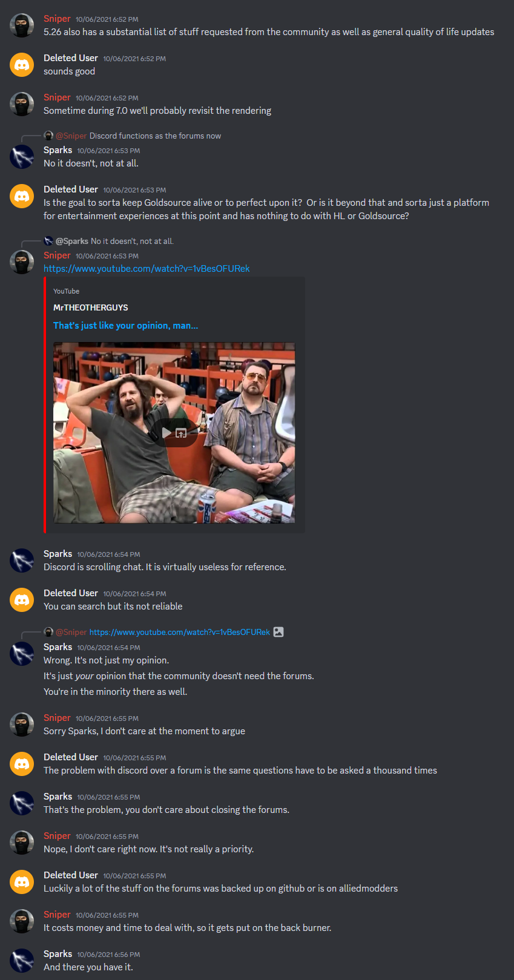Open Sparks' lightning avatar on "No it doesn't" message

(x=22, y=157)
